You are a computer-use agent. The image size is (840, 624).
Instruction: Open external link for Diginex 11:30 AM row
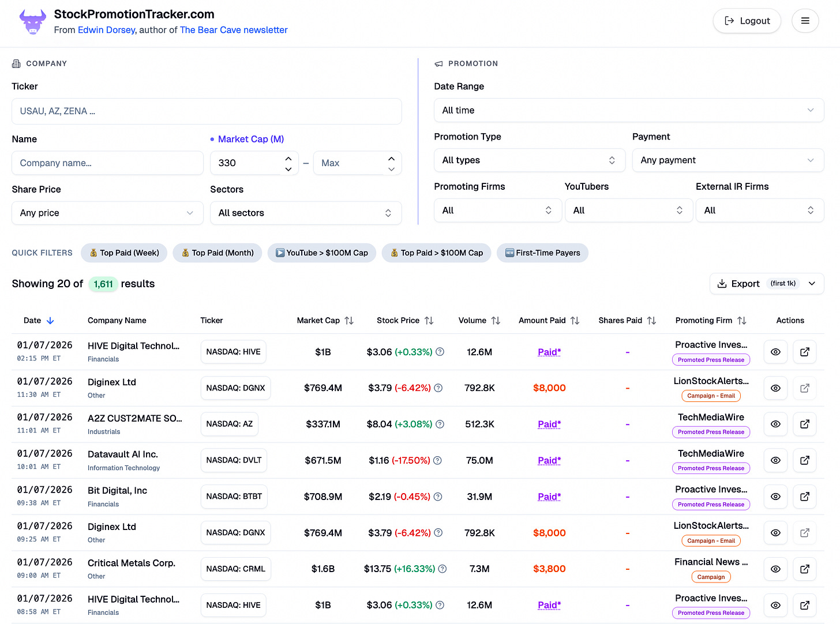click(804, 388)
